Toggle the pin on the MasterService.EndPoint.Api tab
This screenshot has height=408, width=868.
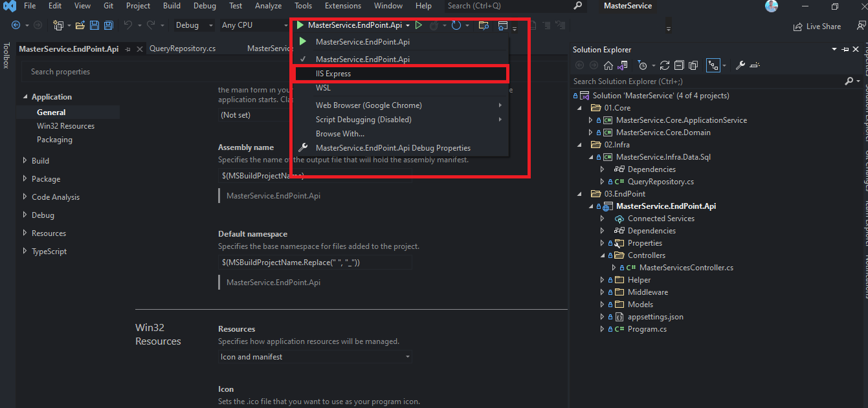tap(128, 49)
